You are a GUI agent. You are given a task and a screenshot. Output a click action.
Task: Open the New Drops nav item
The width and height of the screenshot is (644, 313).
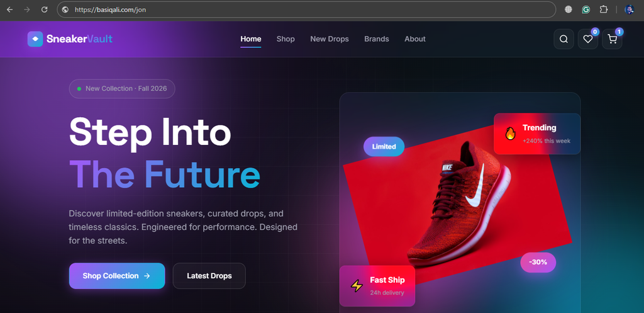pos(330,39)
